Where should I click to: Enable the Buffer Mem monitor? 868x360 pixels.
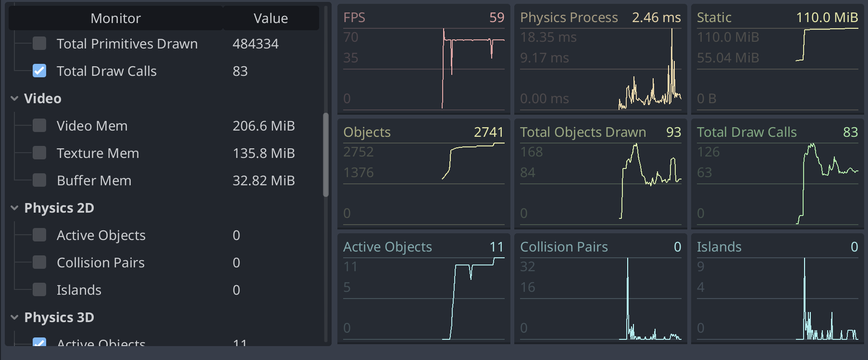click(x=39, y=180)
